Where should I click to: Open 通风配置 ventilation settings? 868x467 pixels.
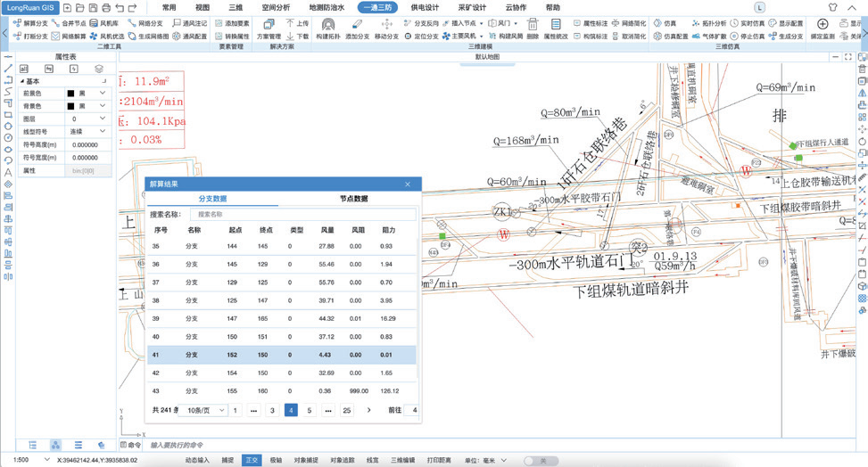[189, 36]
